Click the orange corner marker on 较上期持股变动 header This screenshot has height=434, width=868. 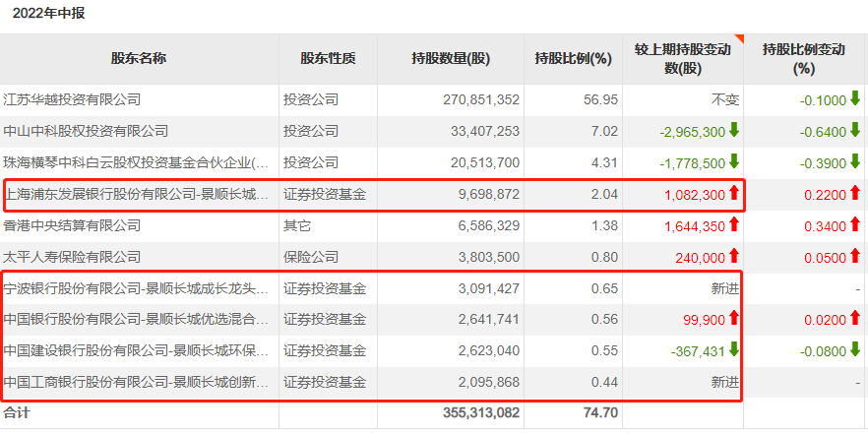coord(739,38)
